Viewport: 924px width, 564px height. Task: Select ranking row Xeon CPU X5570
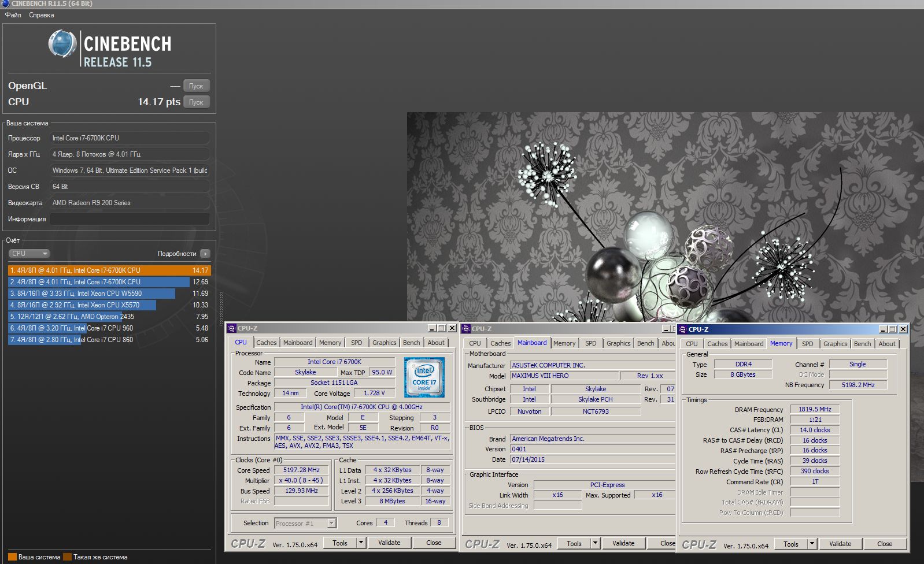tap(109, 305)
